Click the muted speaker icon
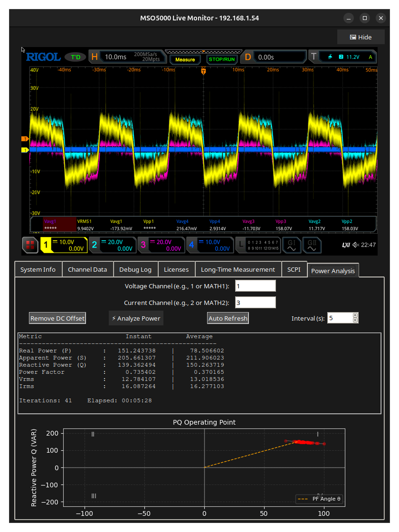Viewport: 399px width, 532px height. click(356, 245)
